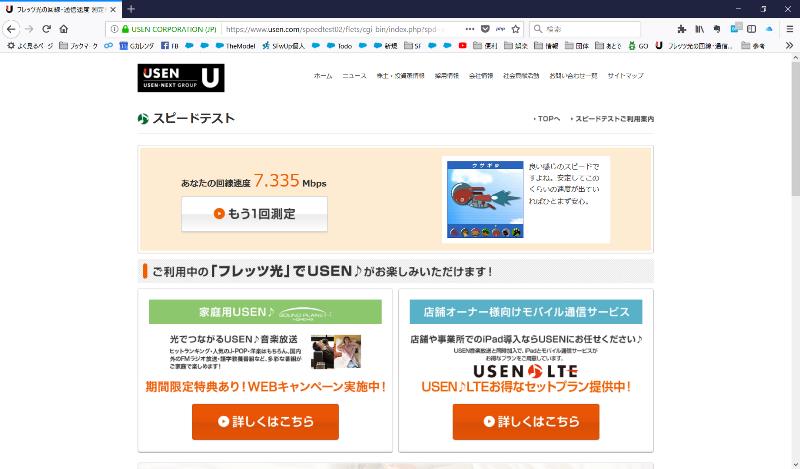Expand the 団体 bookmarks folder
The height and width of the screenshot is (469, 800).
pos(577,46)
